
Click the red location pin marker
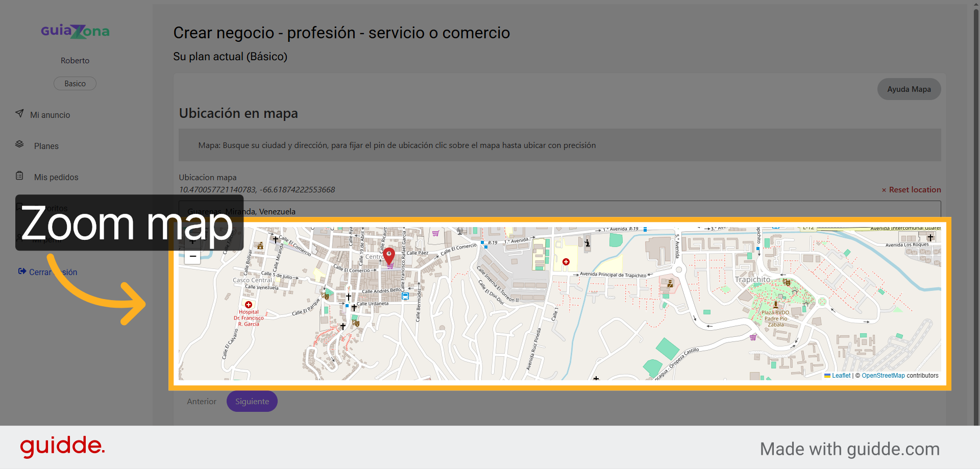(x=389, y=256)
